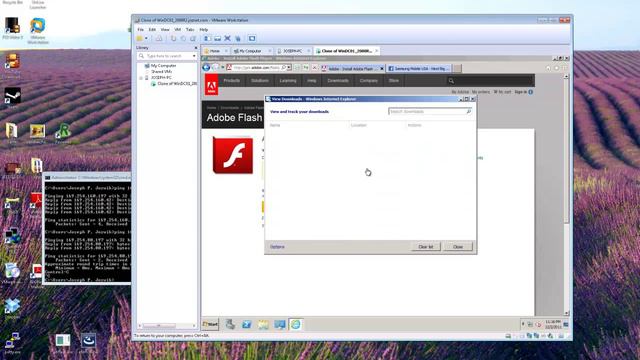Image resolution: width=640 pixels, height=360 pixels.
Task: Select JOSEPH-PC in the Library tree
Action: point(161,78)
